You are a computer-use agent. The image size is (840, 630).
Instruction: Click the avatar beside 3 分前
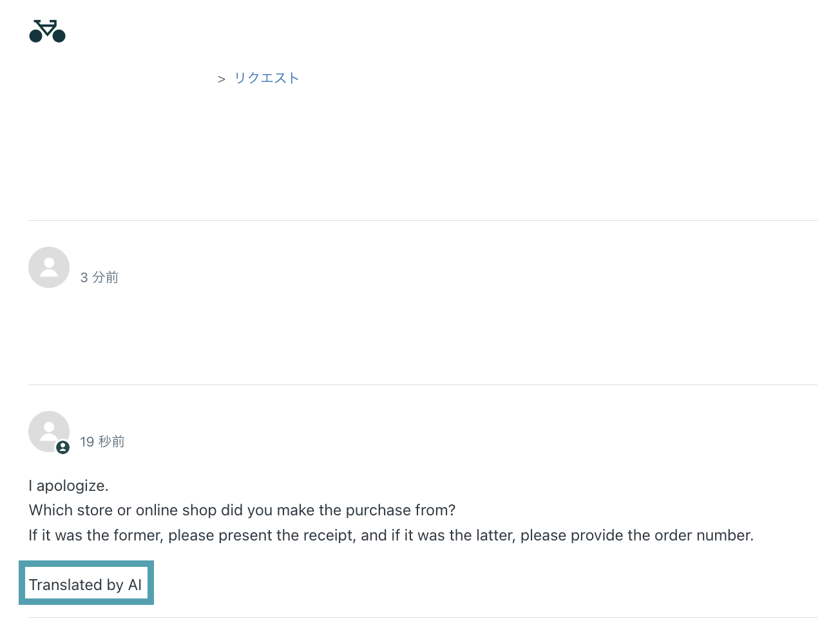49,267
